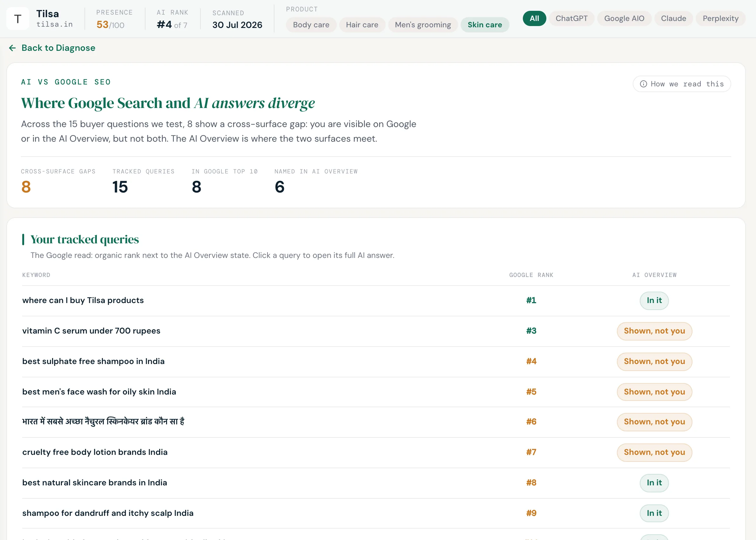Click Google rank #3 cell
Screen dimensions: 756x540
pos(531,331)
